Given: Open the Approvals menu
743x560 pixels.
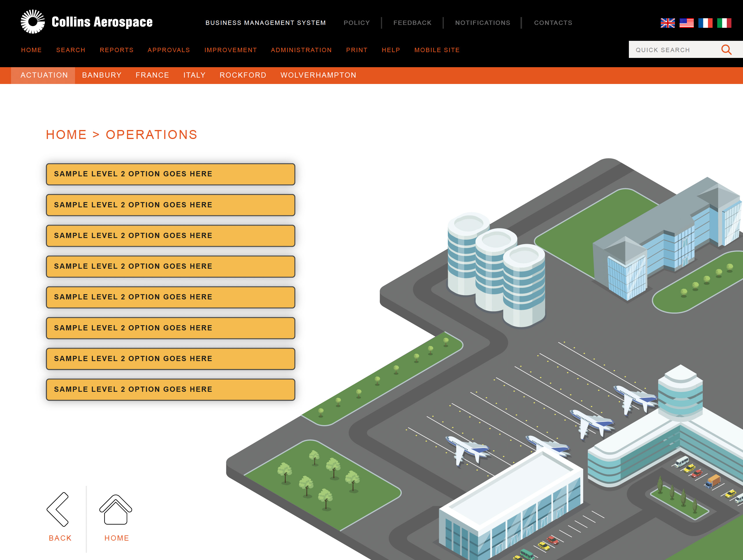Looking at the screenshot, I should point(169,50).
